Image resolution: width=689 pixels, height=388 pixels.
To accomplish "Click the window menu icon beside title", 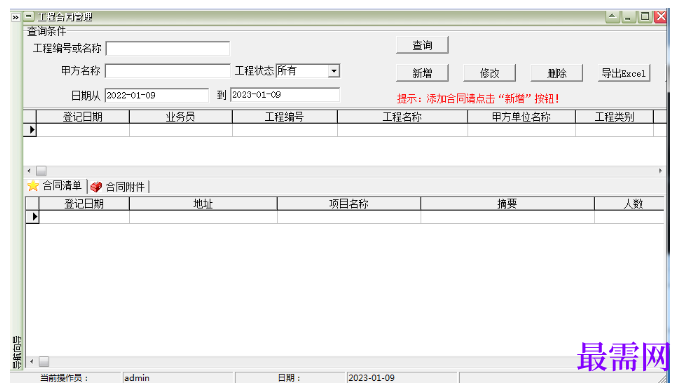I will (29, 17).
